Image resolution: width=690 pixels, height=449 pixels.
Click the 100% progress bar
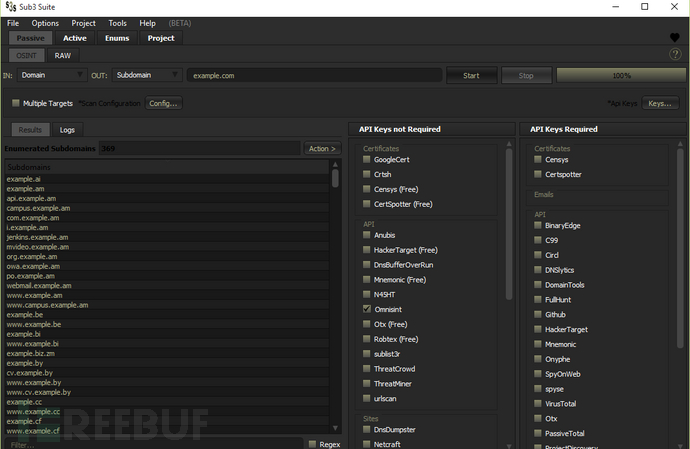click(x=621, y=75)
